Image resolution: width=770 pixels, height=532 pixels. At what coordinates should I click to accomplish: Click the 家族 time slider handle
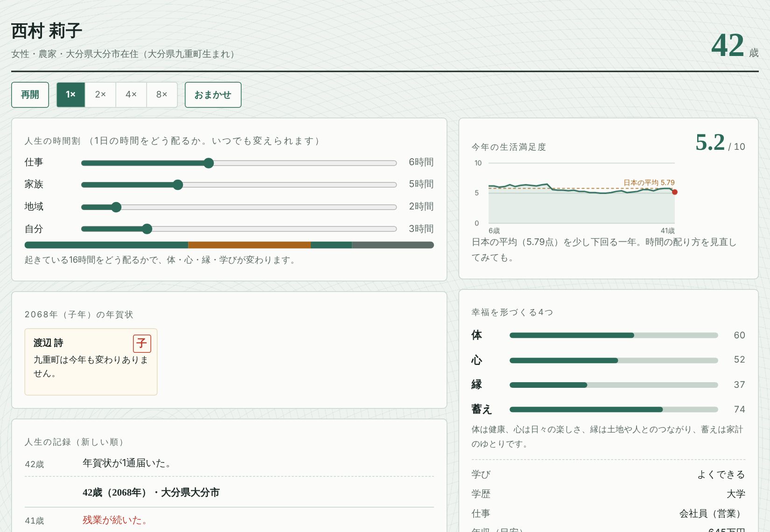point(178,185)
